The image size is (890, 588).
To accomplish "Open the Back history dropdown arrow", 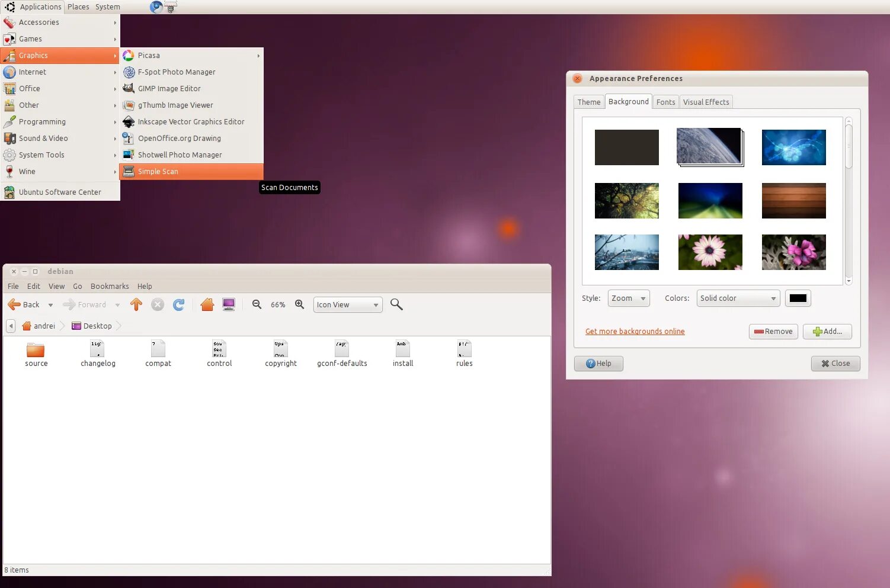I will [x=50, y=305].
